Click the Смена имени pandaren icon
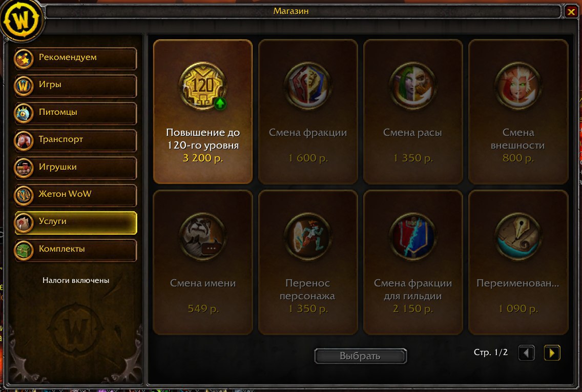The image size is (582, 392). click(x=203, y=237)
